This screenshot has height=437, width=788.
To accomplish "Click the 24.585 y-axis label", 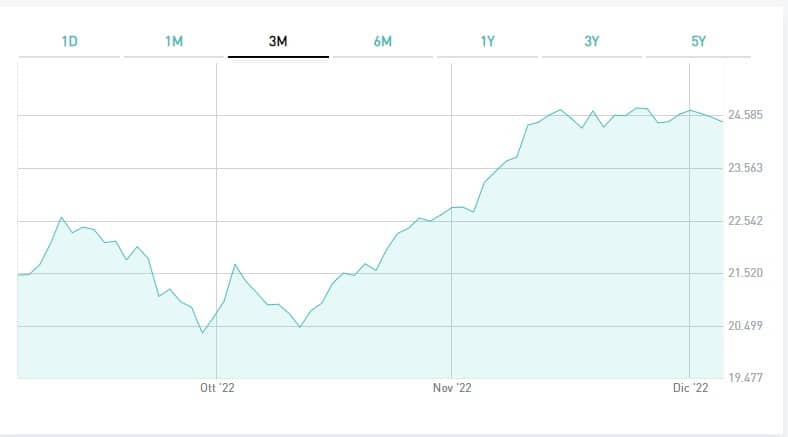I will point(746,115).
